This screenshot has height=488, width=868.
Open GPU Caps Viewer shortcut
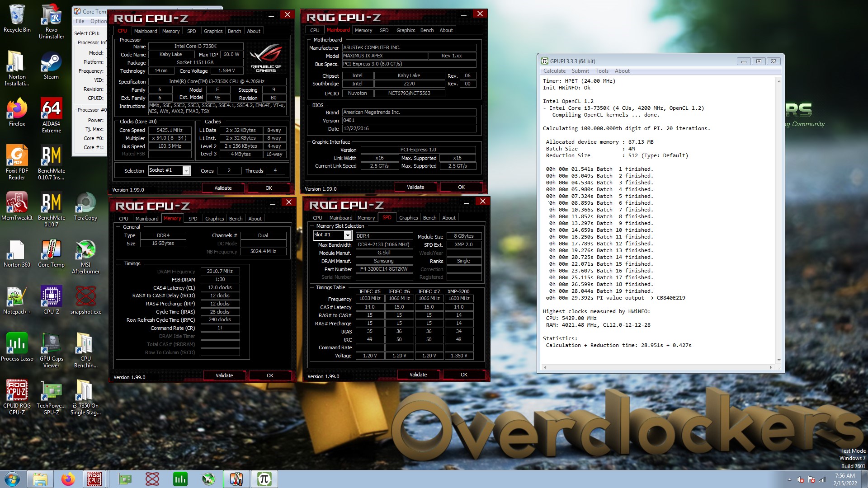point(52,350)
